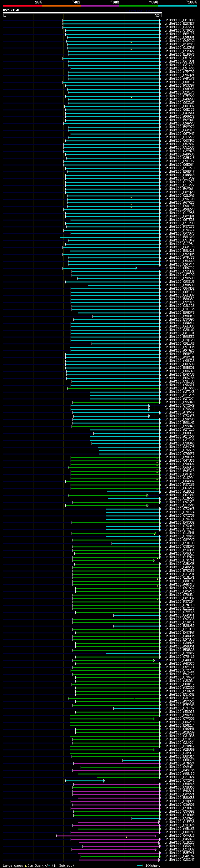The width and height of the screenshot is (200, 868).
Task: Open hit UniRef100_B9MWW1
Action: coord(179,38)
